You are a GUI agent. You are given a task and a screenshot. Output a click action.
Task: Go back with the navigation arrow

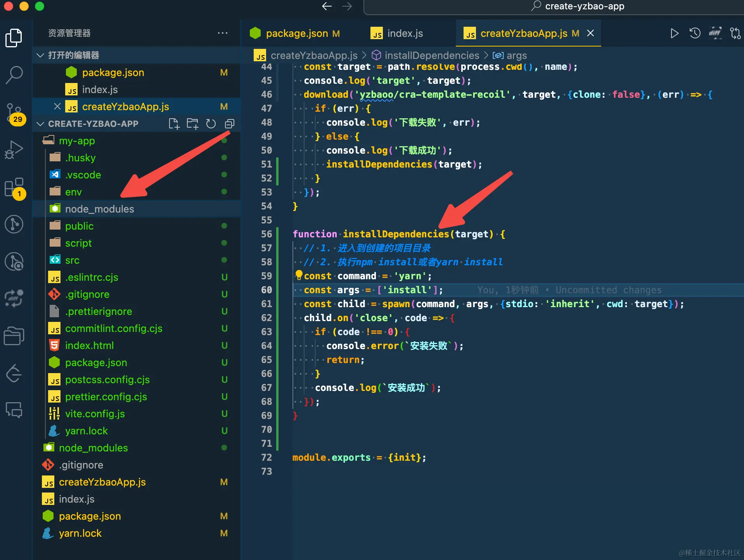[327, 6]
